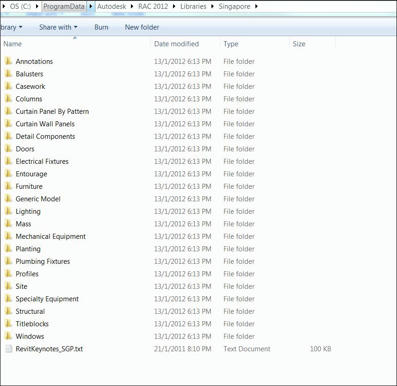Click the Windows folder name
Screen dimensions: 397x386
coord(30,336)
